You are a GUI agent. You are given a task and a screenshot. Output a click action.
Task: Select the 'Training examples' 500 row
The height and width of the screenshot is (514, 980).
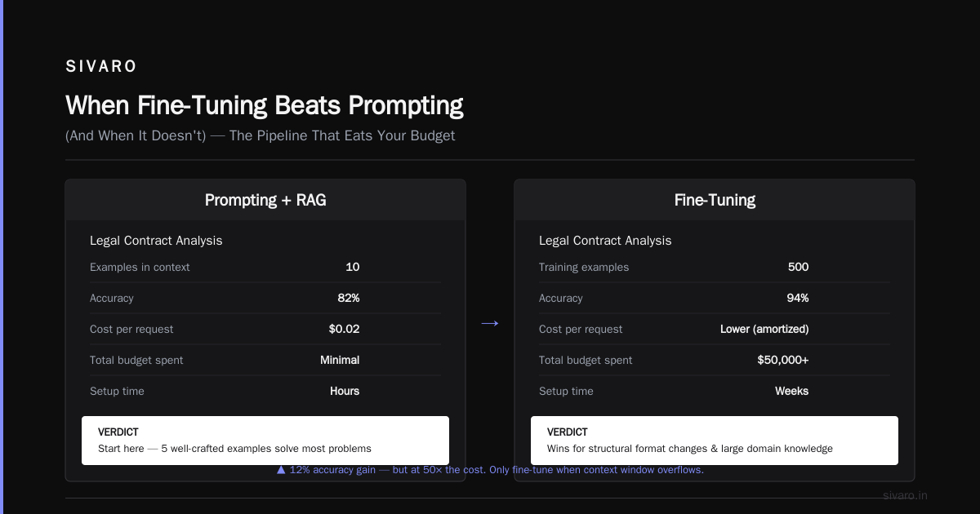tap(715, 267)
